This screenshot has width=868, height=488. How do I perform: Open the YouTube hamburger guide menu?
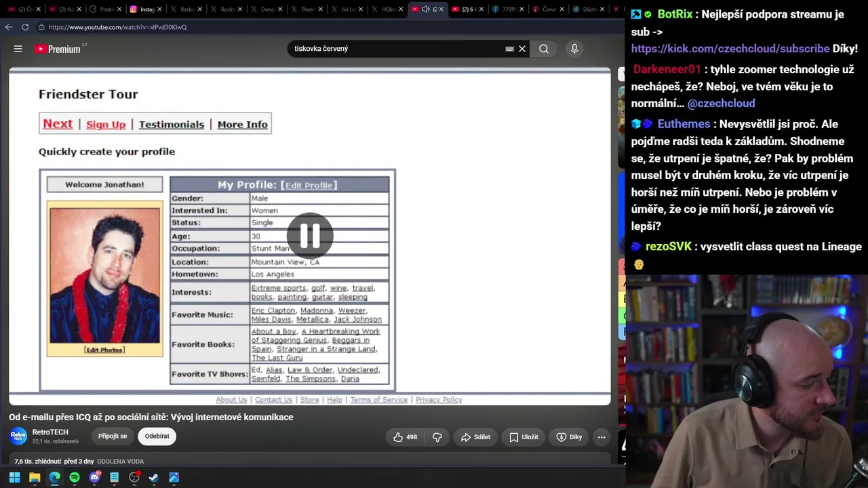coord(18,49)
